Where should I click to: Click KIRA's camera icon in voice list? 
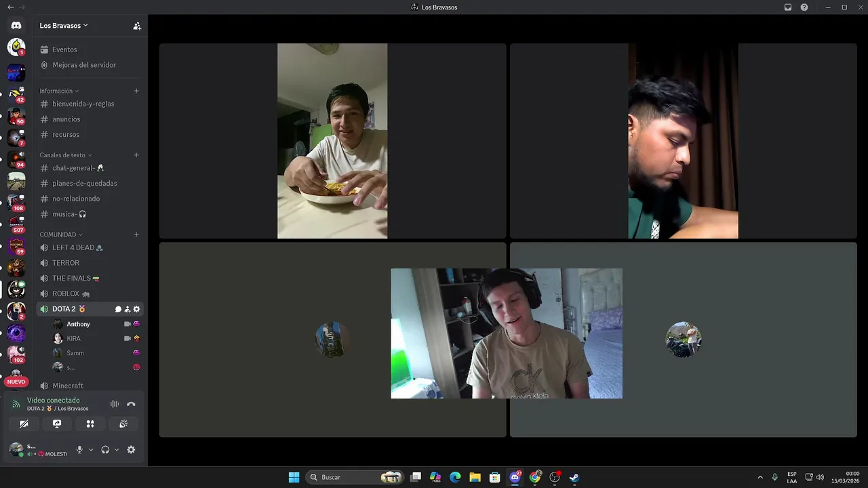pyautogui.click(x=127, y=338)
